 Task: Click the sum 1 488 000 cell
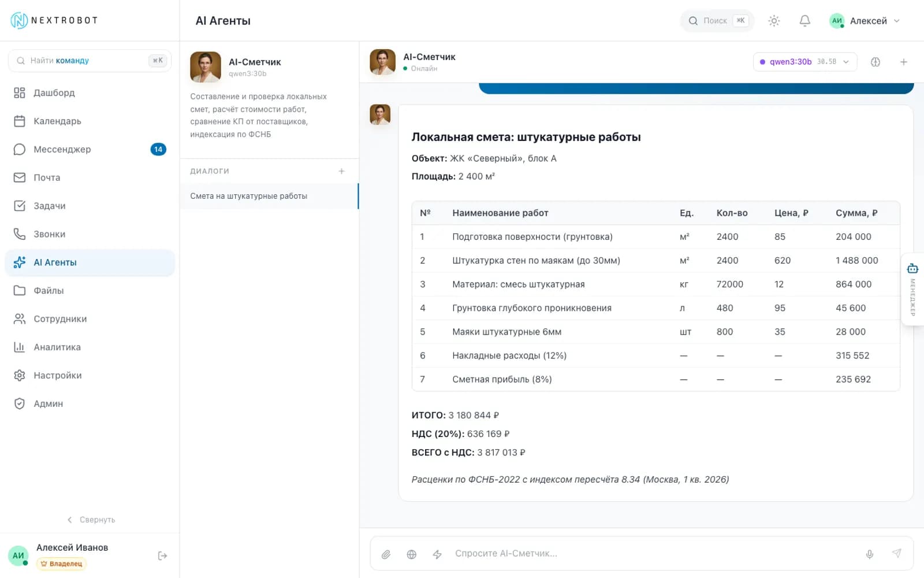[856, 261]
